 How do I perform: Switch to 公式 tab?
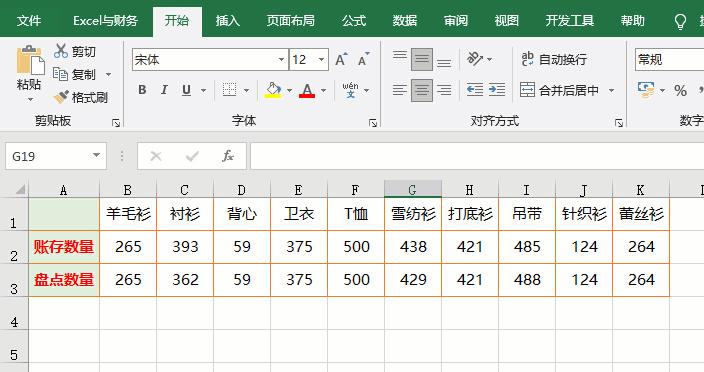(x=354, y=21)
